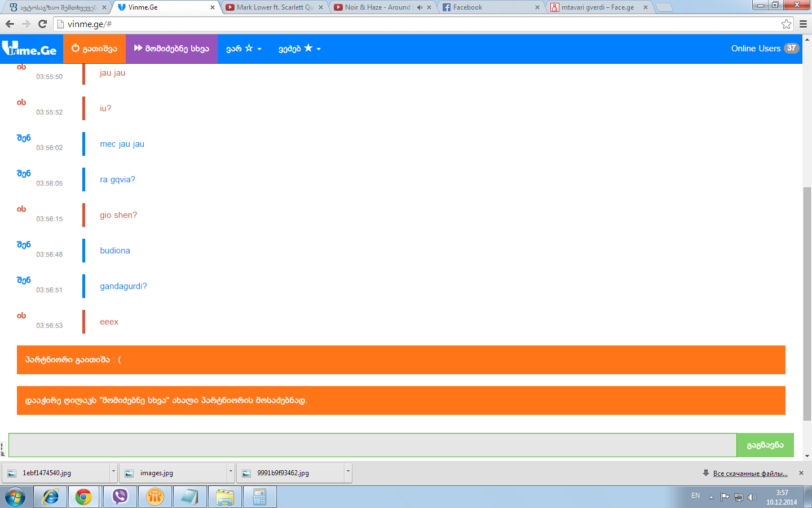
Task: Open the Windows Start menu
Action: (x=15, y=497)
